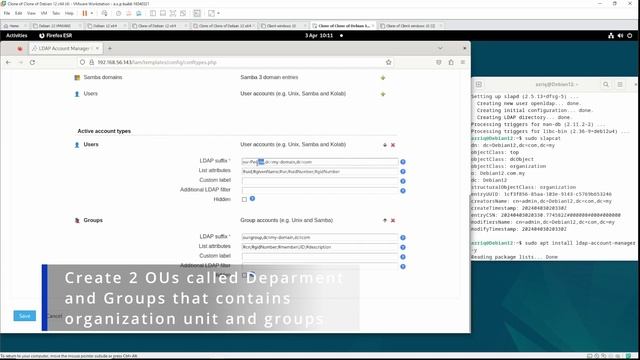This screenshot has width=640, height=360.
Task: Open help for Groups Additional LDAP filter
Action: [x=403, y=267]
